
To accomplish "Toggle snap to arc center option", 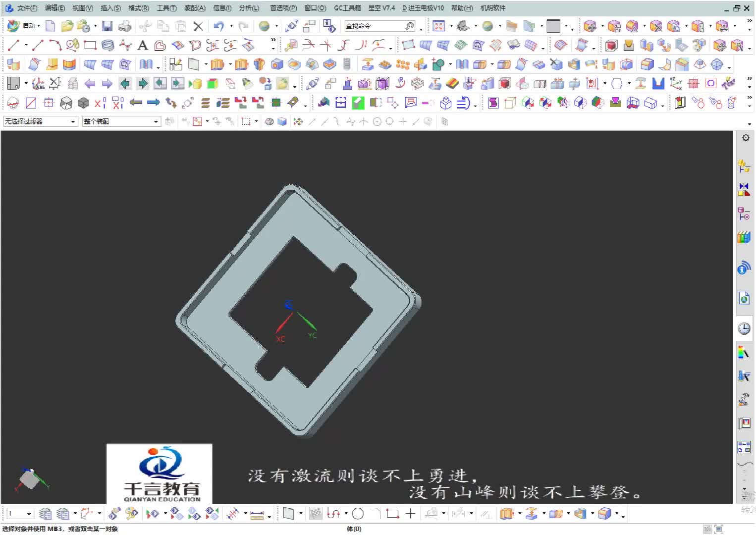I will pyautogui.click(x=377, y=121).
